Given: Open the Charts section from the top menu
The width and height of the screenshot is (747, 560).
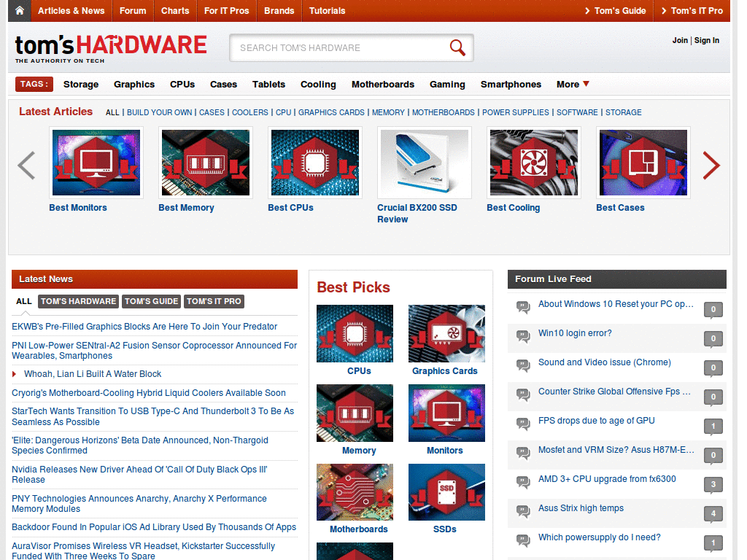Looking at the screenshot, I should coord(175,11).
